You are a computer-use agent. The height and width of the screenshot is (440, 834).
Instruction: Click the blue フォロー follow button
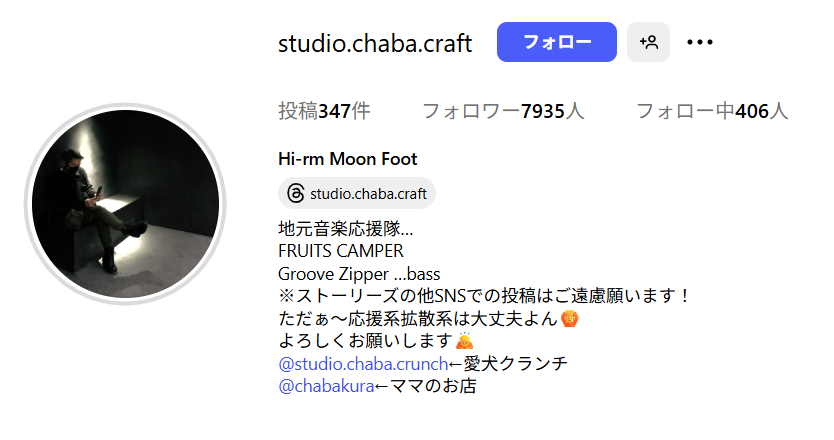pos(556,42)
